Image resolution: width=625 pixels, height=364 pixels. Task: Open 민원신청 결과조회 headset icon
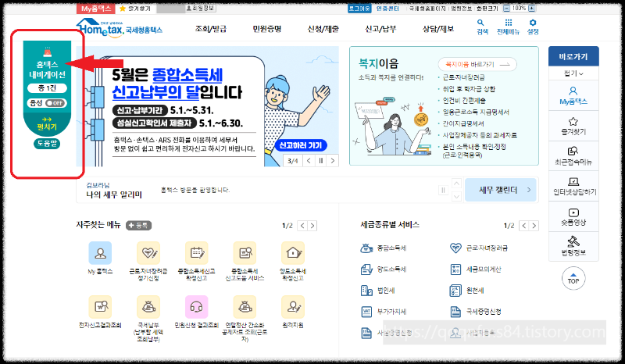tap(197, 307)
